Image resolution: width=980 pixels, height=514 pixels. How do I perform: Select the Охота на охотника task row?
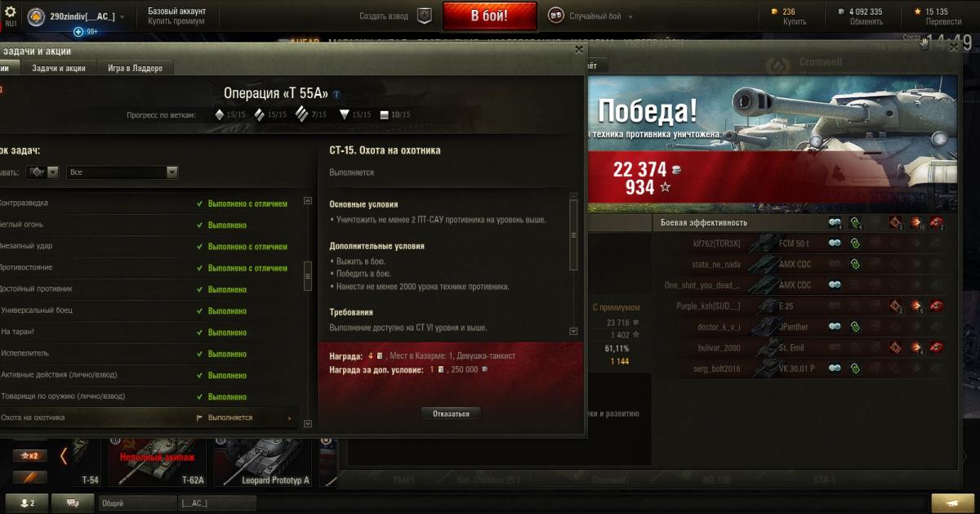147,418
